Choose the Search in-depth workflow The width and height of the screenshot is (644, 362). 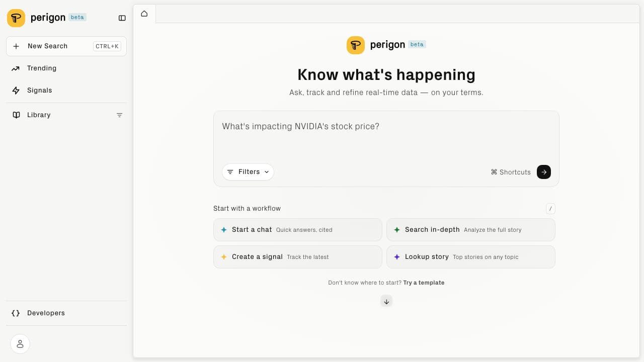[471, 230]
